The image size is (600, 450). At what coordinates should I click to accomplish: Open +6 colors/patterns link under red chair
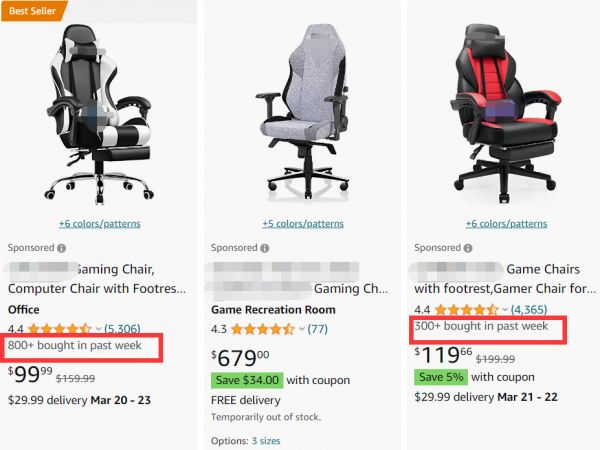[x=506, y=223]
